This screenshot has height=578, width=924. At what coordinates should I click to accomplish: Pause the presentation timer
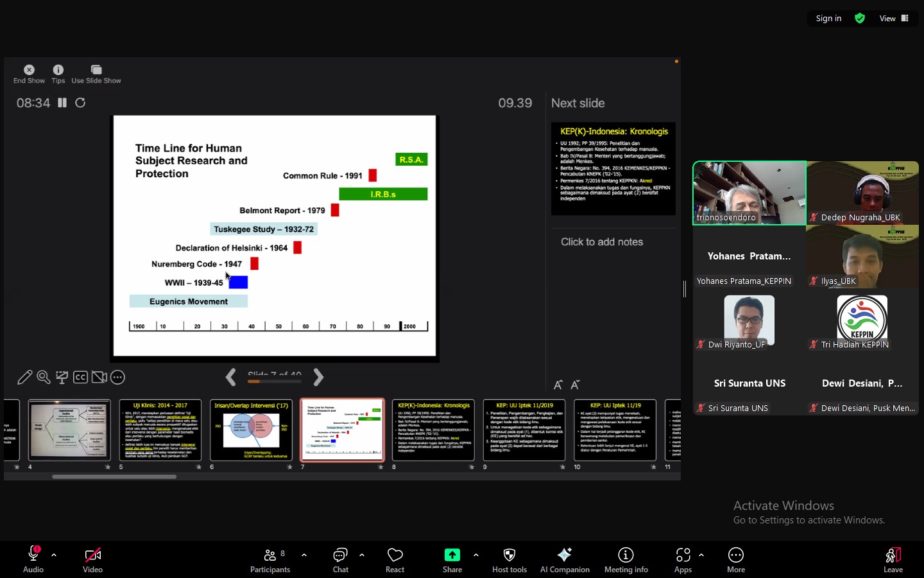62,103
